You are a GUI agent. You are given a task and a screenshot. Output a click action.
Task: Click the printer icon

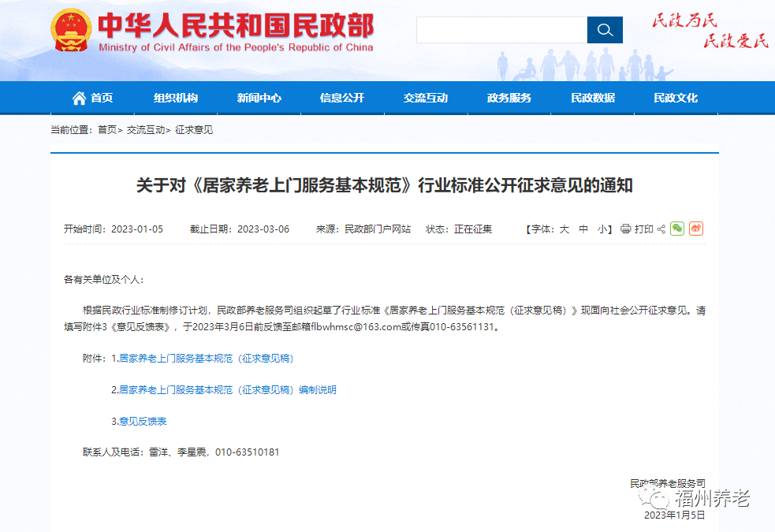coord(625,229)
